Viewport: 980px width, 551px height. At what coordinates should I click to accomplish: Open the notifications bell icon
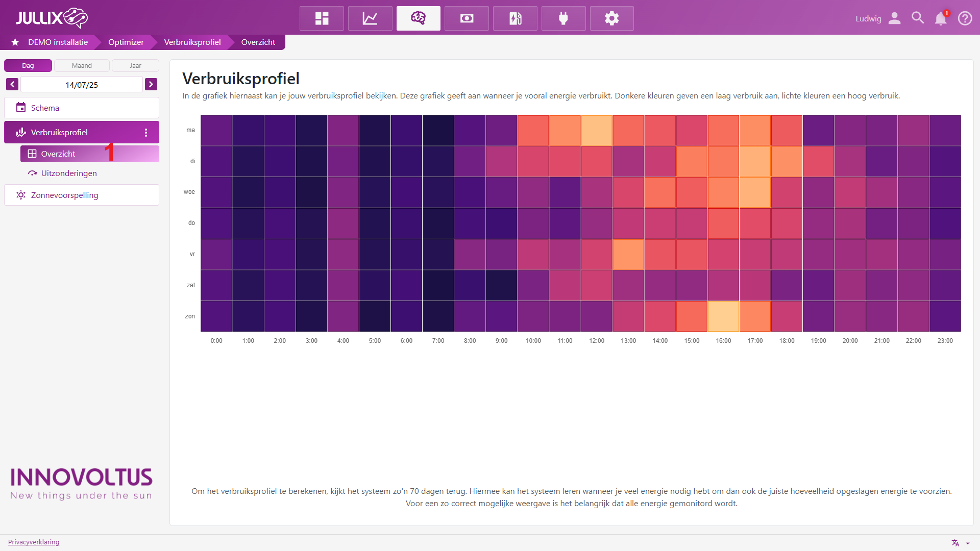[x=940, y=18]
